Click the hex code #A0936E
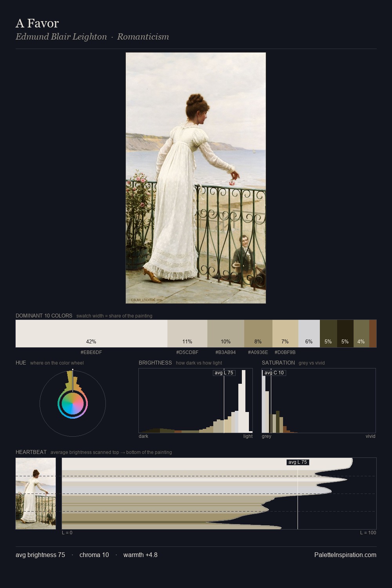Viewport: 392px width, 588px height. tap(258, 352)
